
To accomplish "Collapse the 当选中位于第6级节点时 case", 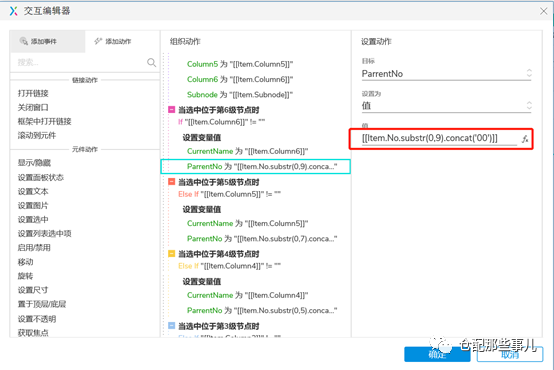I will (171, 110).
